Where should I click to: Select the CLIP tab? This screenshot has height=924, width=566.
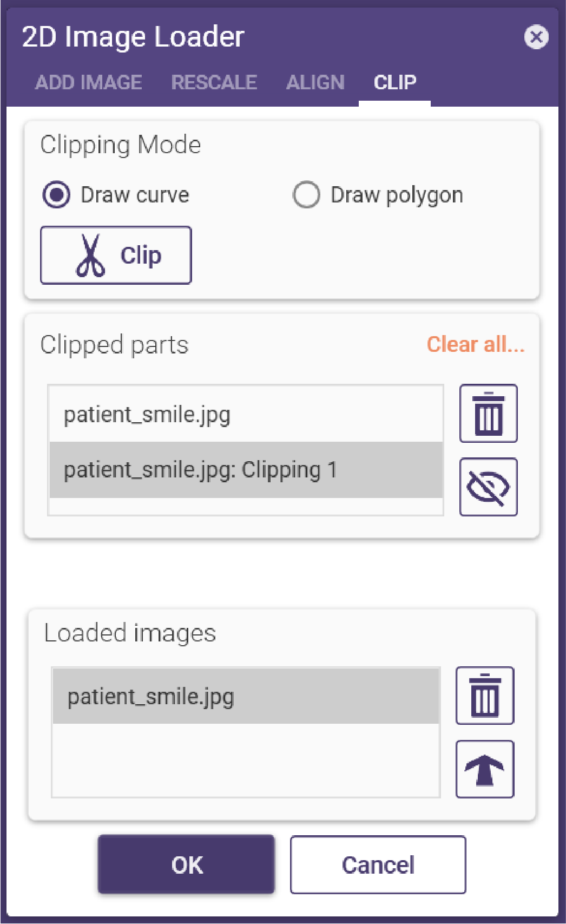(395, 82)
